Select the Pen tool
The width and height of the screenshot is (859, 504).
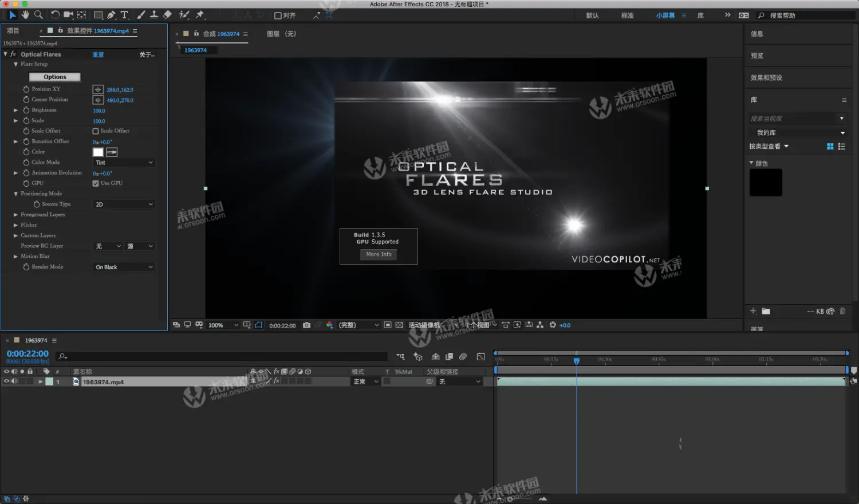[x=111, y=15]
